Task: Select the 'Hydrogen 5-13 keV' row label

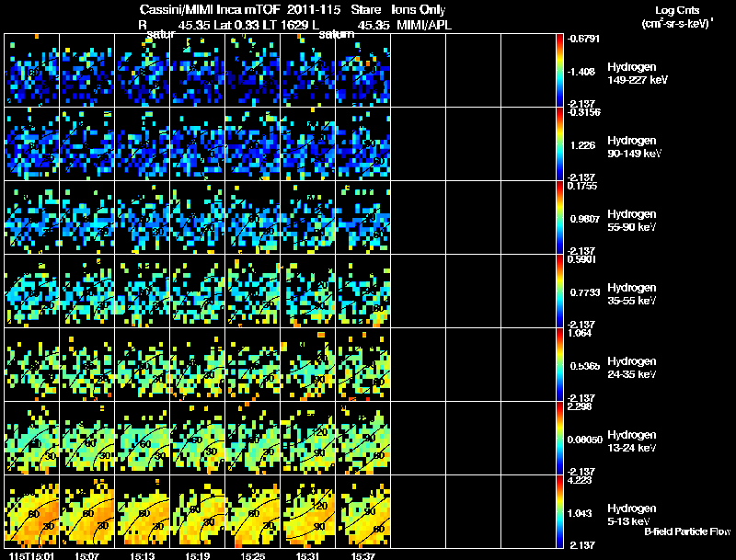Action: [632, 515]
